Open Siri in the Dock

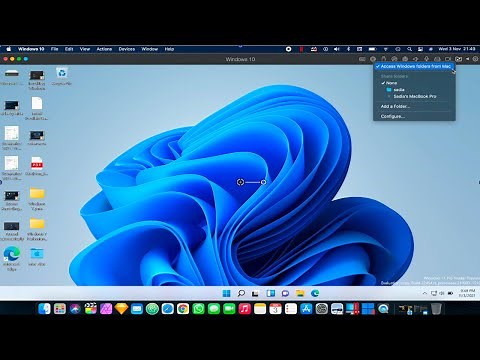(x=75, y=309)
